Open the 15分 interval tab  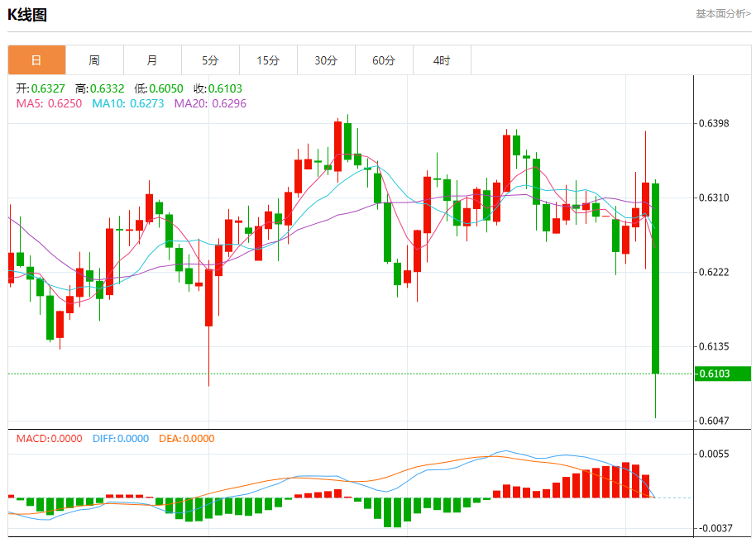[268, 60]
